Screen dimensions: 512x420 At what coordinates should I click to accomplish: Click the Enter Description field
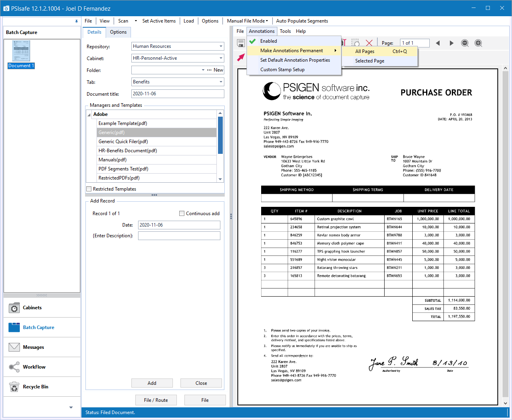[179, 236]
